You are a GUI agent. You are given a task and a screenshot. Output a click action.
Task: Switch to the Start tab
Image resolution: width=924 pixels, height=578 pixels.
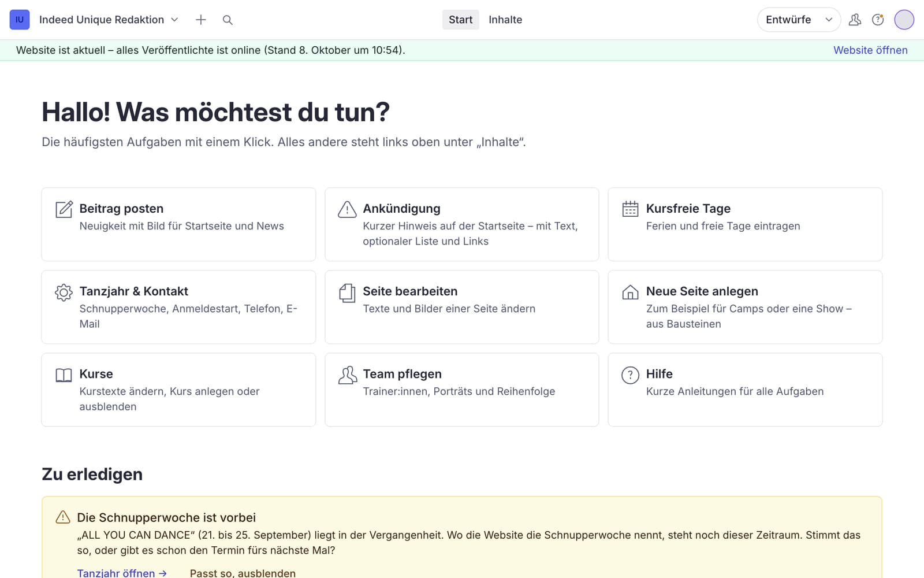click(x=460, y=20)
